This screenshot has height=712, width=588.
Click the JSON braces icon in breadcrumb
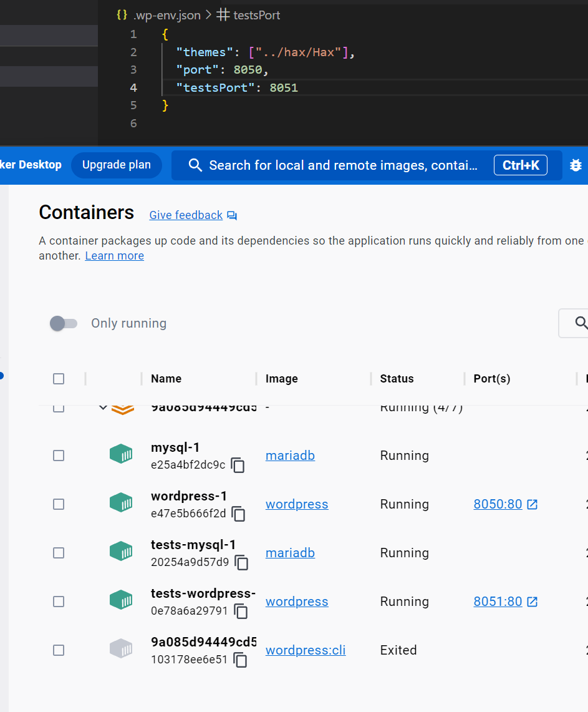coord(122,14)
